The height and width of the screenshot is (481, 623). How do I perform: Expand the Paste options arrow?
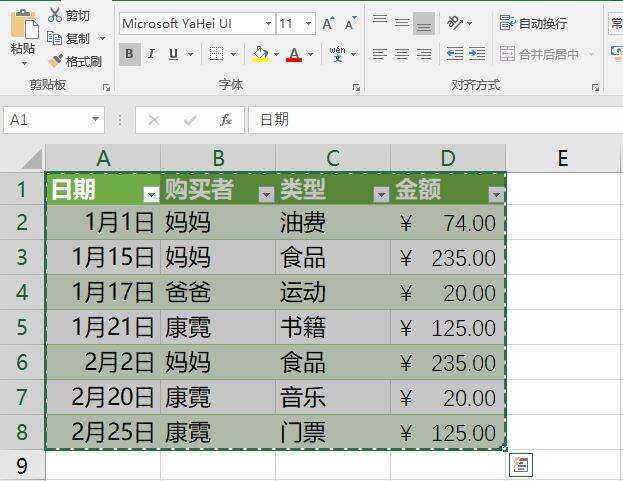point(24,64)
